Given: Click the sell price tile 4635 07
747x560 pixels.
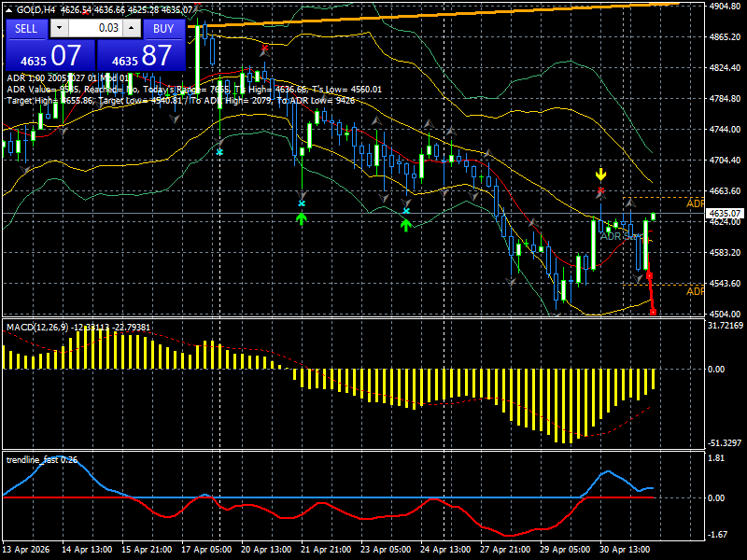Looking at the screenshot, I should (50, 55).
